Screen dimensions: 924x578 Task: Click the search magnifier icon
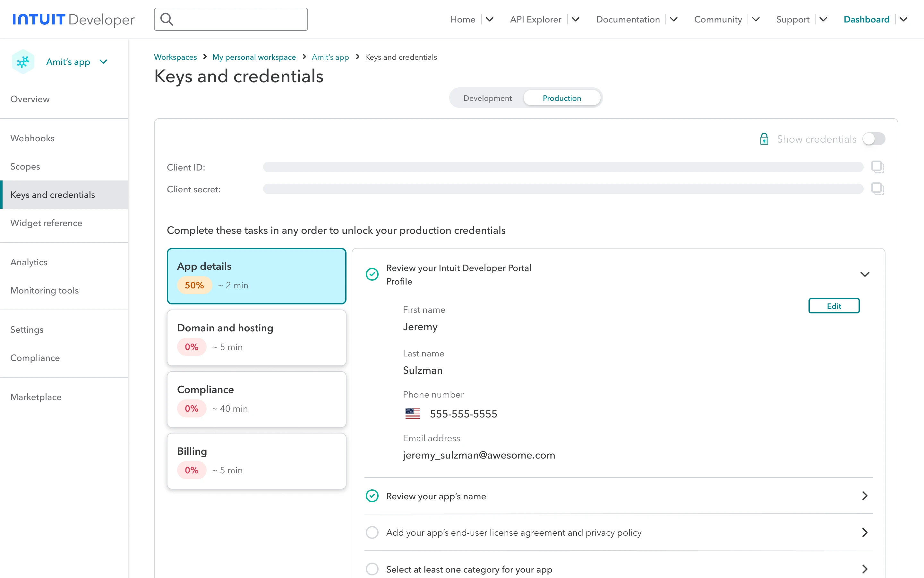point(167,19)
